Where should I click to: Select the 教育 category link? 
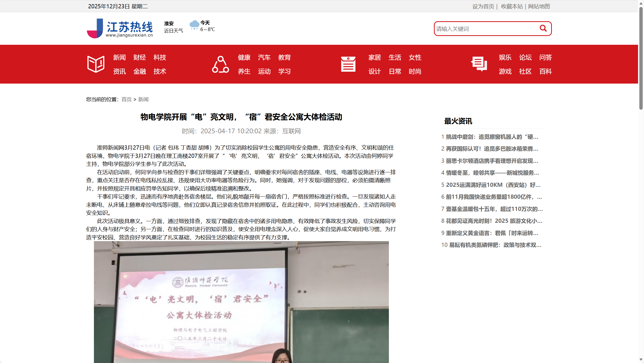284,57
